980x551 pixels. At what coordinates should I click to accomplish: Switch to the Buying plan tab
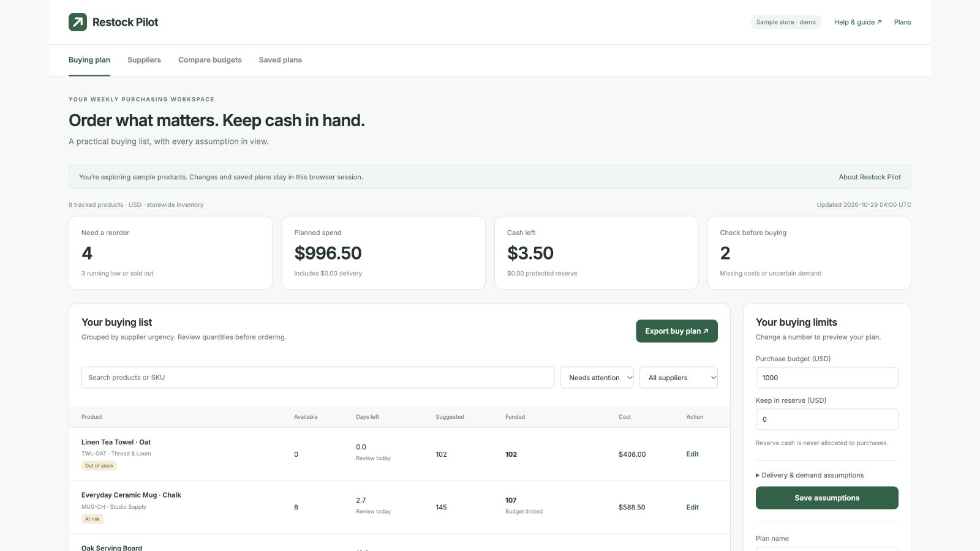(89, 60)
